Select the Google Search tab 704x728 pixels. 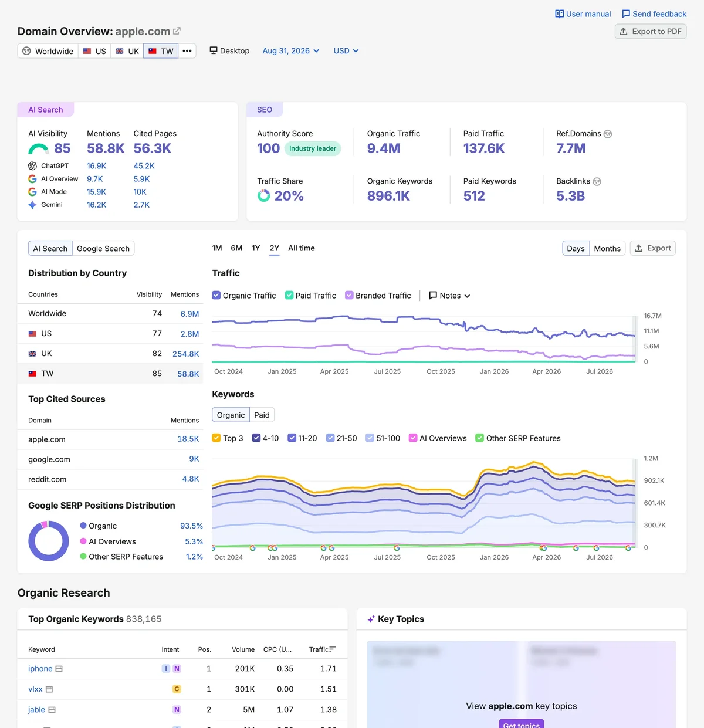click(x=103, y=249)
